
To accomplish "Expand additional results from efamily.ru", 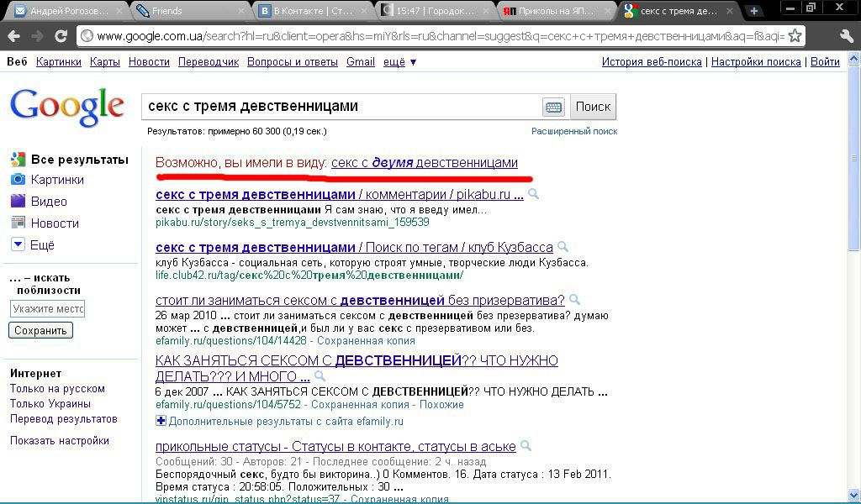I will click(161, 421).
